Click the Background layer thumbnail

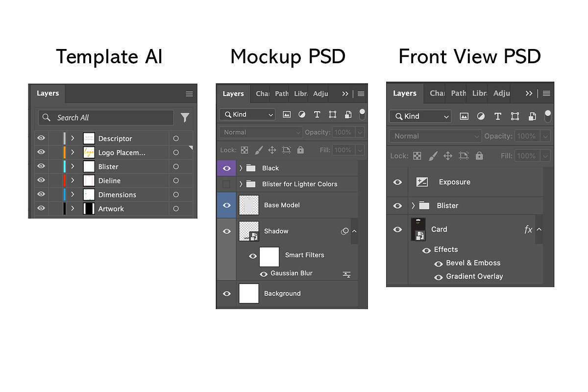tap(249, 294)
